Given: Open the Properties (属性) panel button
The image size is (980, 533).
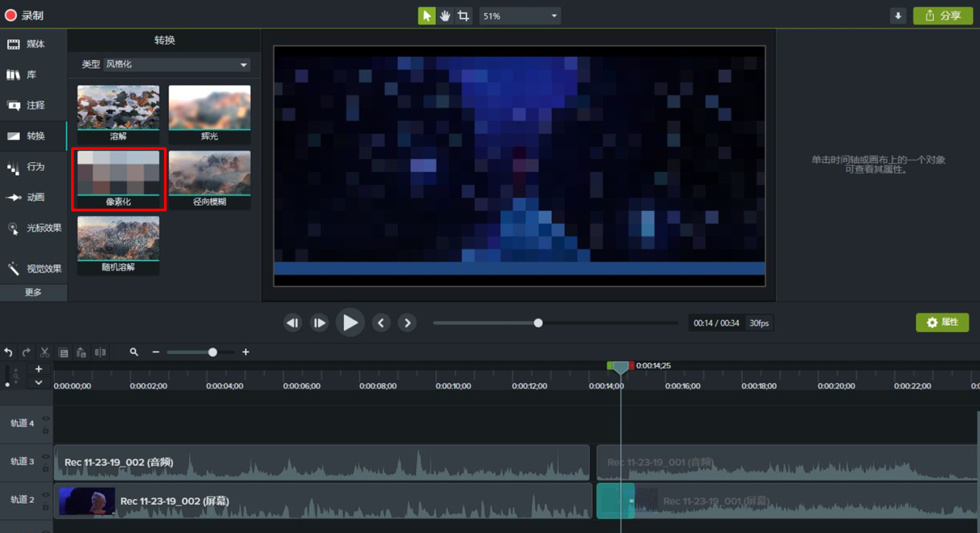Looking at the screenshot, I should [x=942, y=322].
